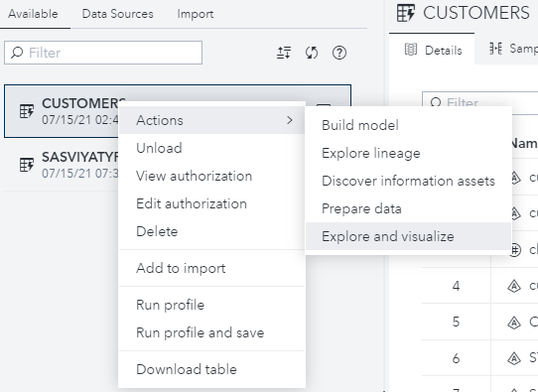Click the arrow next to Actions
This screenshot has width=538, height=392.
click(290, 120)
